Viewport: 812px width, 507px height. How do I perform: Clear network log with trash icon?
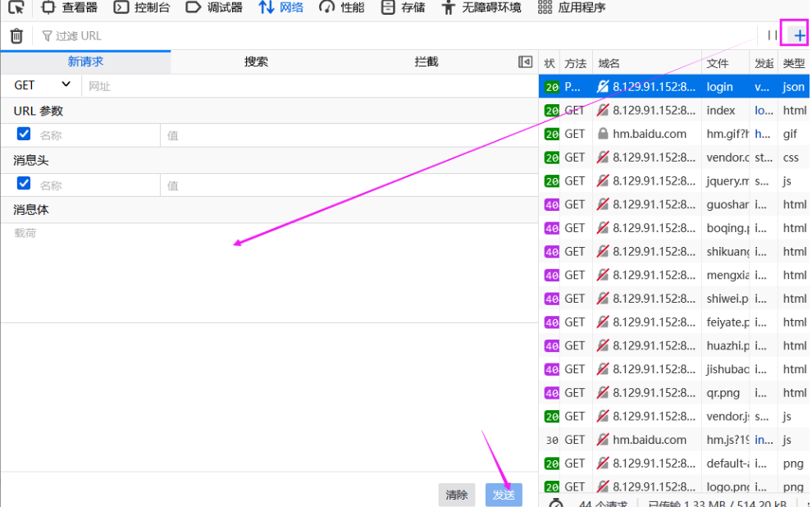[x=16, y=36]
